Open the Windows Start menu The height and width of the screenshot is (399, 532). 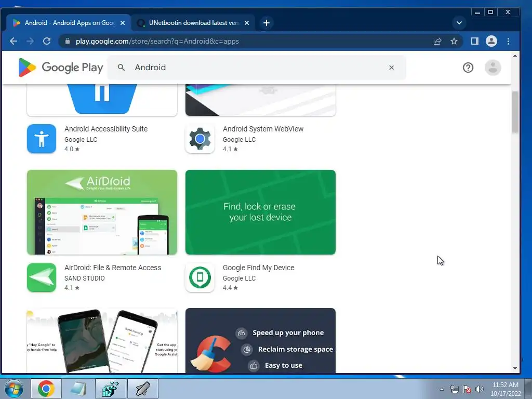(x=14, y=389)
